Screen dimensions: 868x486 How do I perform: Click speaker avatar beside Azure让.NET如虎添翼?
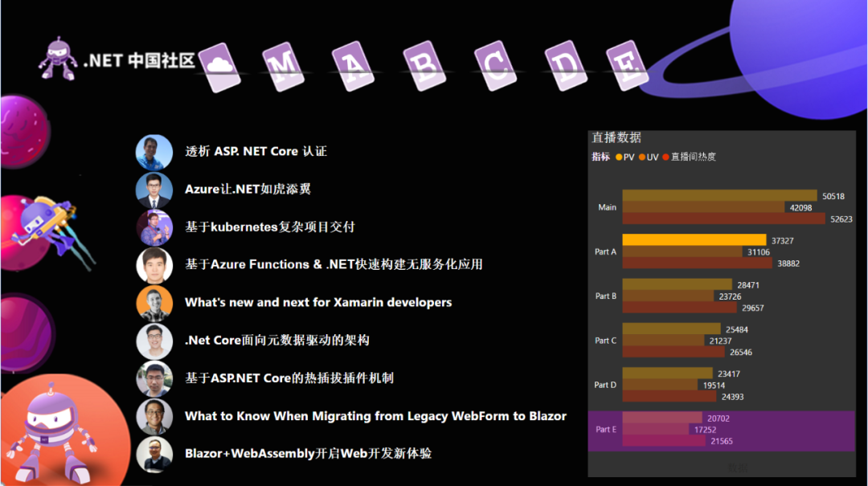tap(154, 190)
